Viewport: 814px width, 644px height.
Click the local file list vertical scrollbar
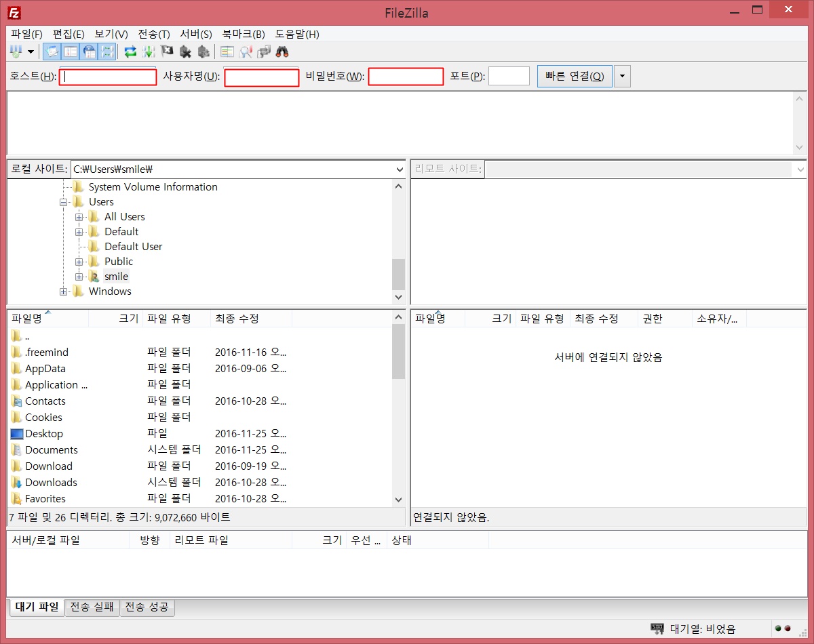pos(399,409)
